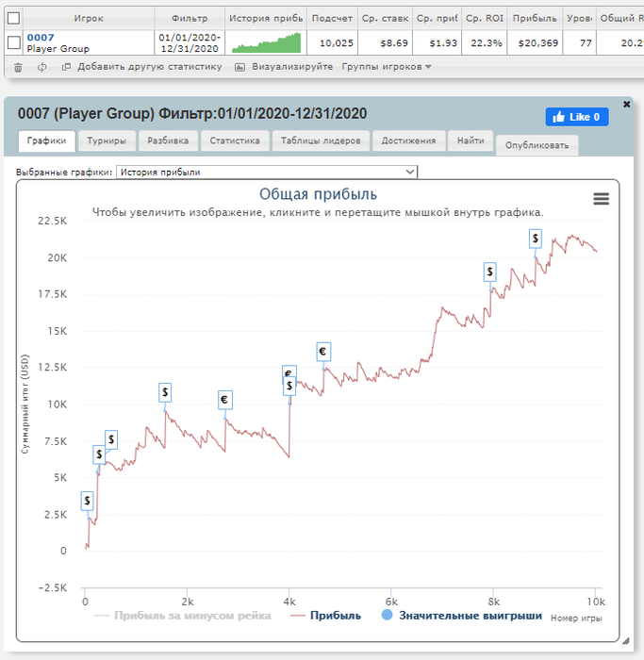Sort by the Игрок column header

click(89, 18)
